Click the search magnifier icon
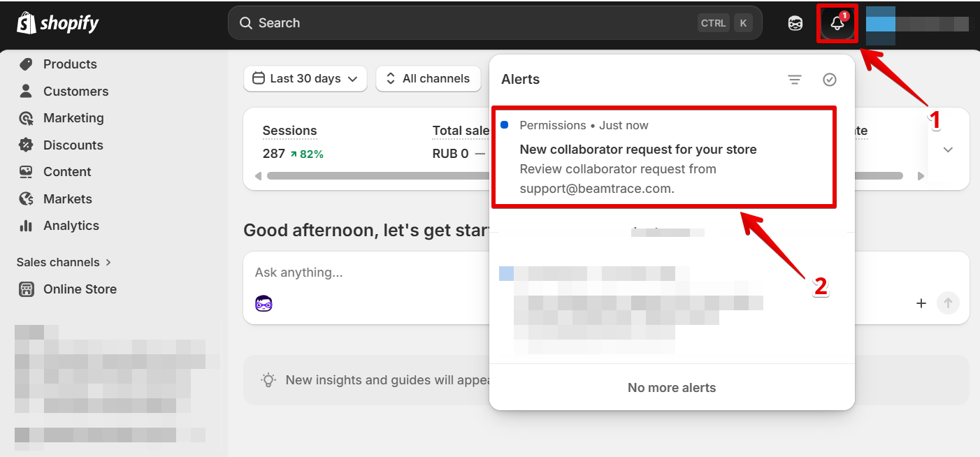The width and height of the screenshot is (980, 457). click(245, 23)
